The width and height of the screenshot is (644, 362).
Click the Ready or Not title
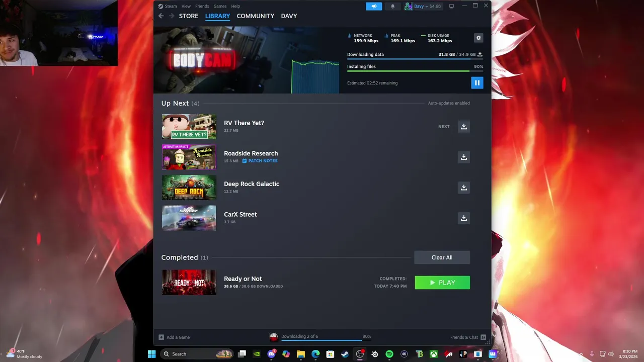click(243, 279)
